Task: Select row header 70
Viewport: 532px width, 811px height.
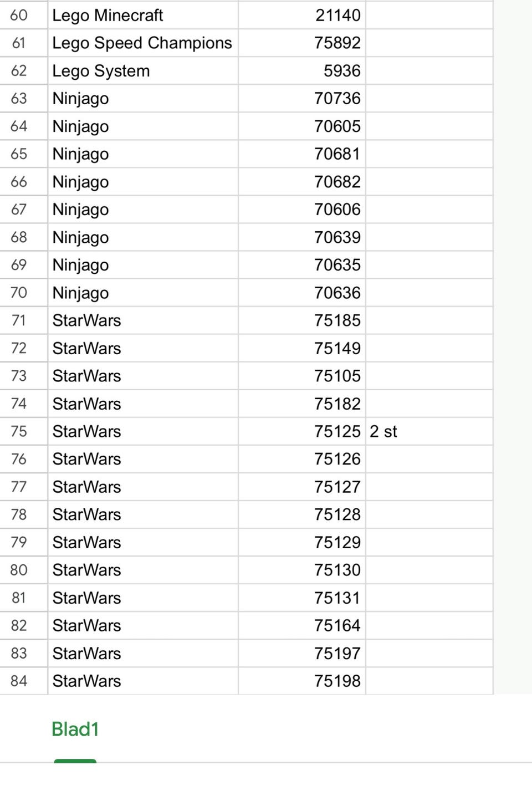Action: coord(19,293)
